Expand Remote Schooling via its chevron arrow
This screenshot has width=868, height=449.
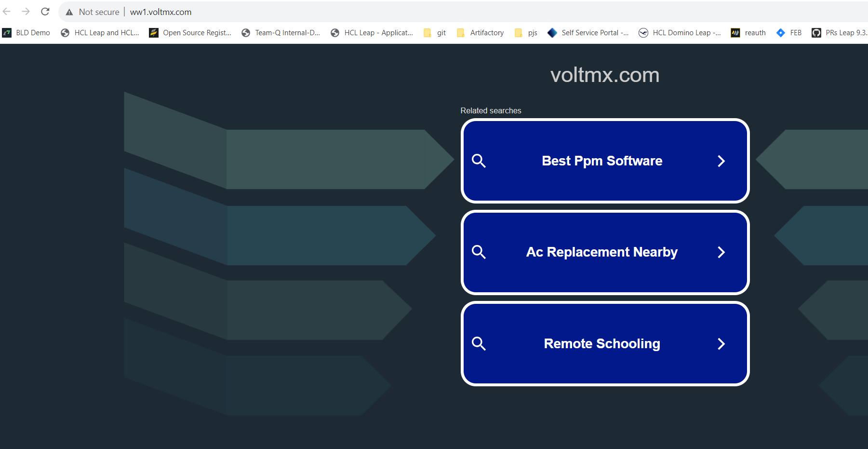[721, 343]
